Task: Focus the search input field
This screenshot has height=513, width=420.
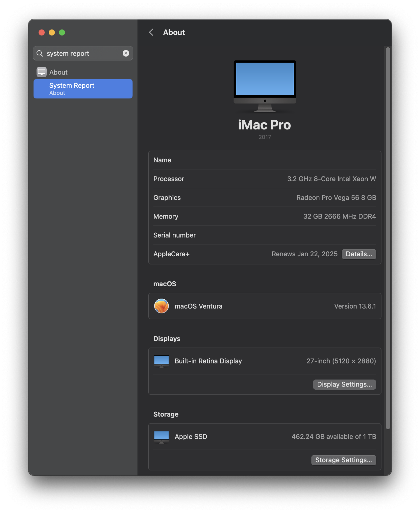Action: 83,53
